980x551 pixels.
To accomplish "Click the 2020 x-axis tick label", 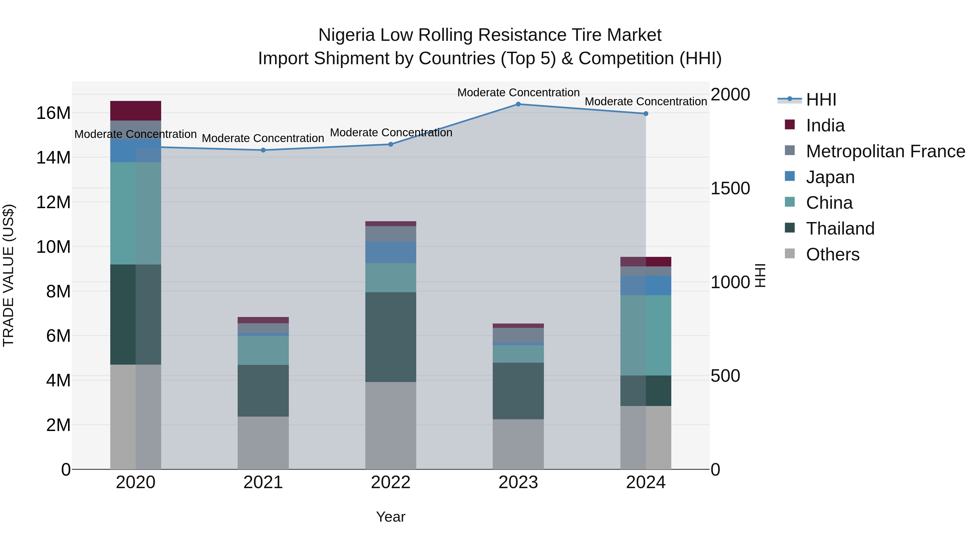I will click(136, 482).
